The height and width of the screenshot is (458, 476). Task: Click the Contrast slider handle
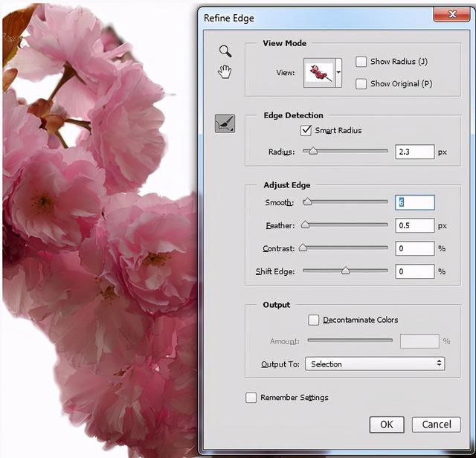click(303, 248)
